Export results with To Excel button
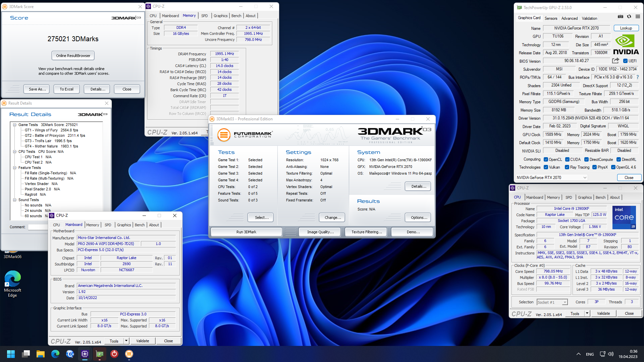The height and width of the screenshot is (362, 644). coord(66,89)
